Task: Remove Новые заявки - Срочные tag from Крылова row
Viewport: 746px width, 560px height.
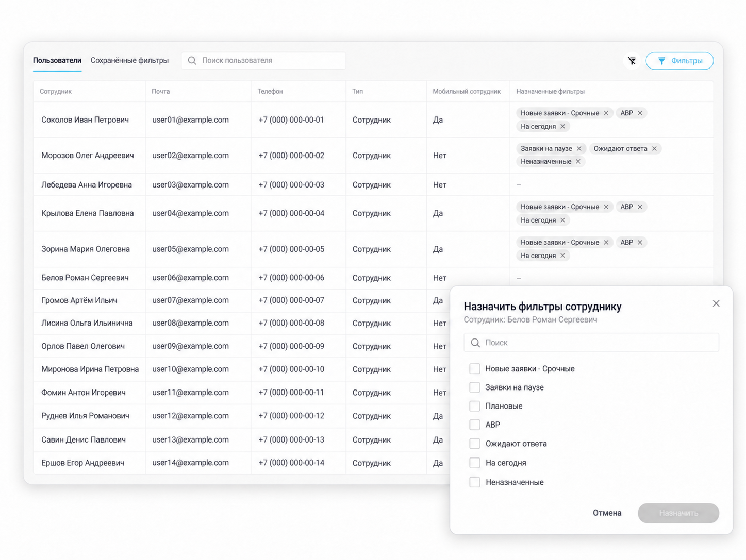Action: click(606, 207)
